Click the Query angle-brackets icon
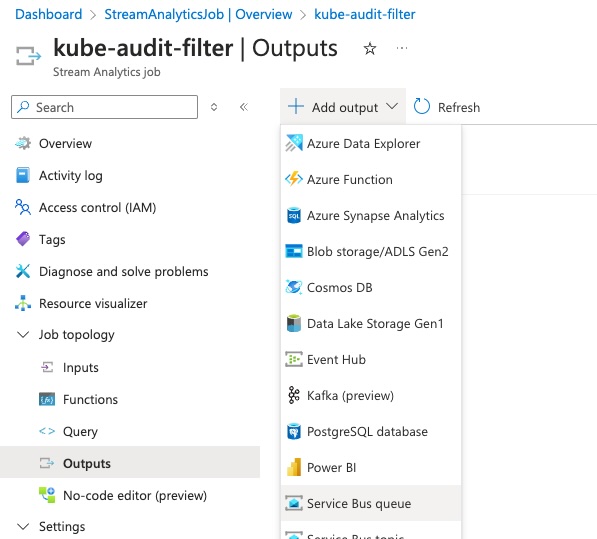The width and height of the screenshot is (597, 539). tap(47, 431)
